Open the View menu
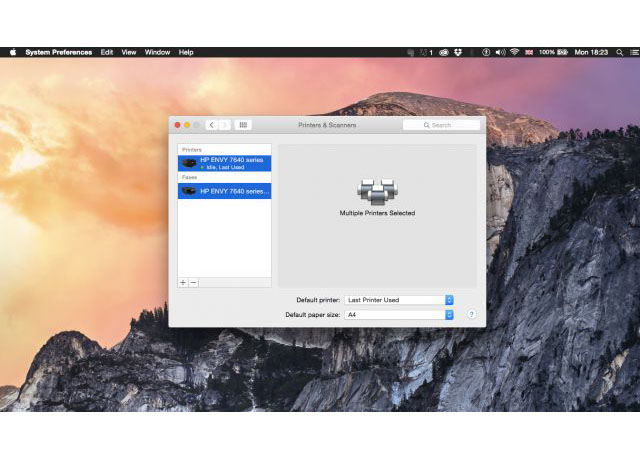640x460 pixels. click(129, 52)
